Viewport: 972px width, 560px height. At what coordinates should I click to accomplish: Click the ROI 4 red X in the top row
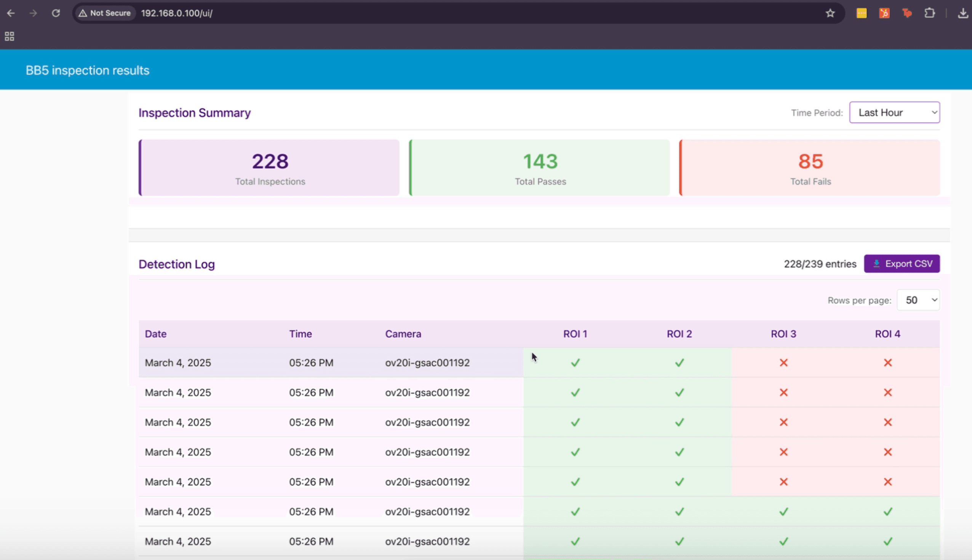(888, 362)
